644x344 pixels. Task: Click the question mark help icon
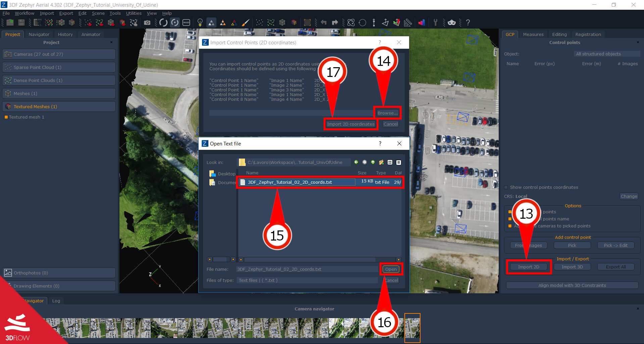tap(468, 23)
